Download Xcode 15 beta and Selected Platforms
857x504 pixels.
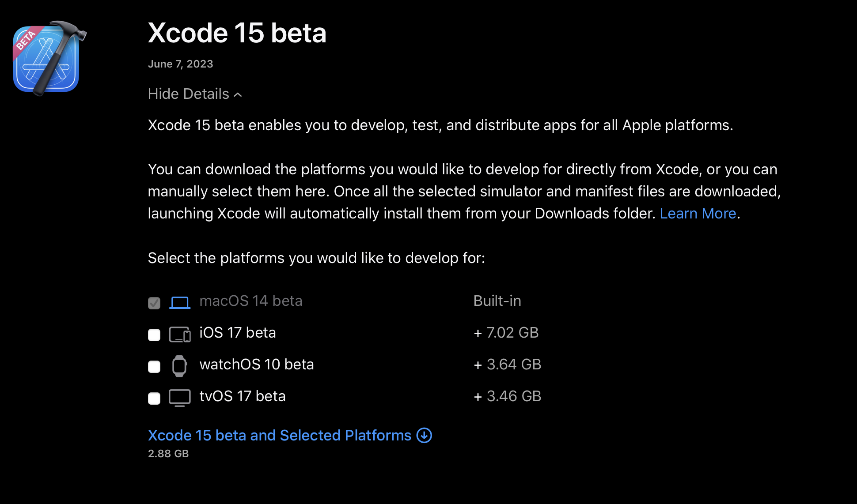click(x=279, y=436)
